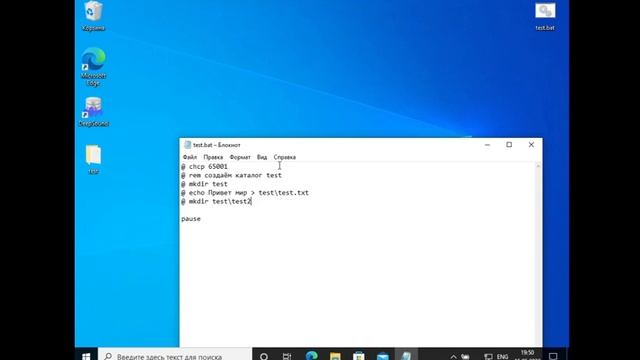This screenshot has width=640, height=360.
Task: Open the Action Center notifications
Action: [553, 356]
